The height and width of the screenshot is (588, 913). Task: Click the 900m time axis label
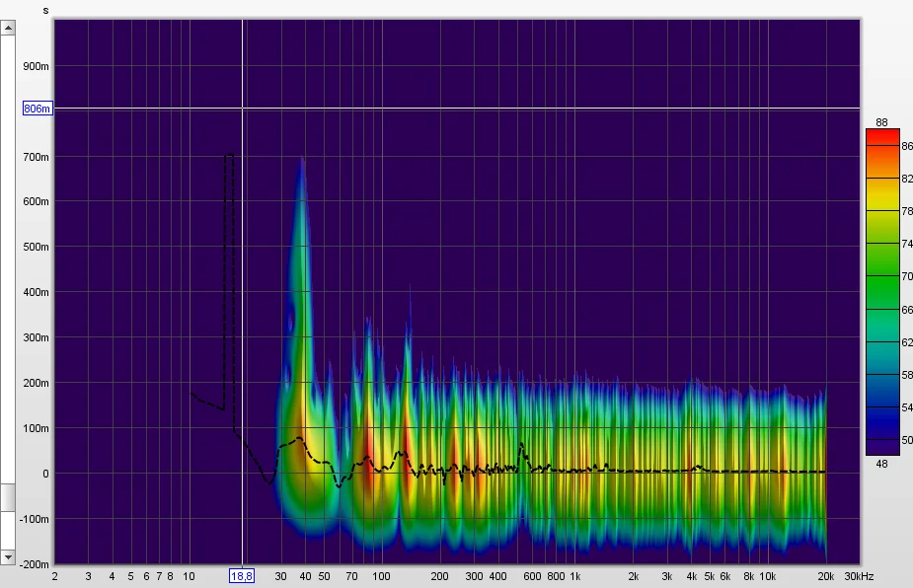36,66
